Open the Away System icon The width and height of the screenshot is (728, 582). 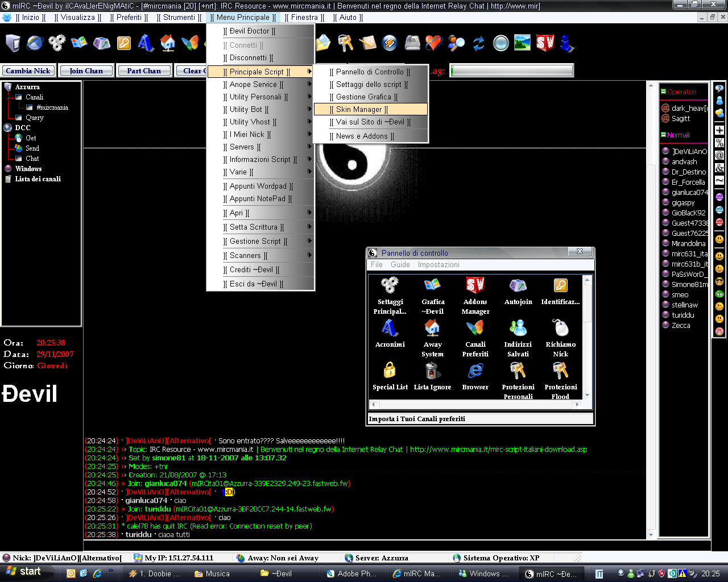click(x=432, y=329)
